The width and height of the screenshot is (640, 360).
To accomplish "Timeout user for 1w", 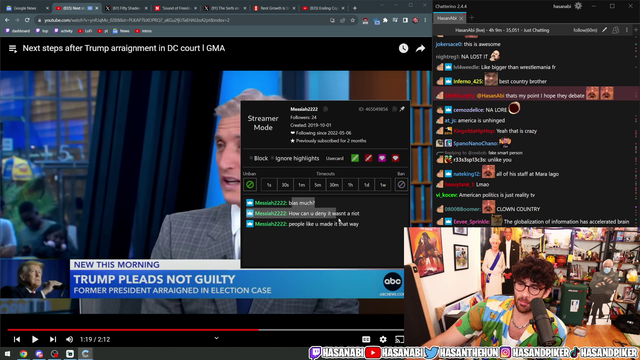I will [383, 185].
